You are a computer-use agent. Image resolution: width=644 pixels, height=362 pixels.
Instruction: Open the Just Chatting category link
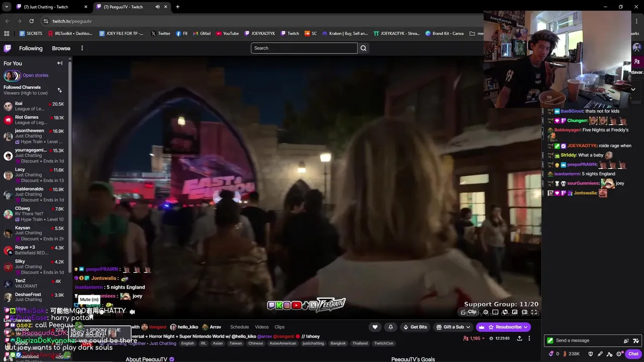click(x=163, y=343)
